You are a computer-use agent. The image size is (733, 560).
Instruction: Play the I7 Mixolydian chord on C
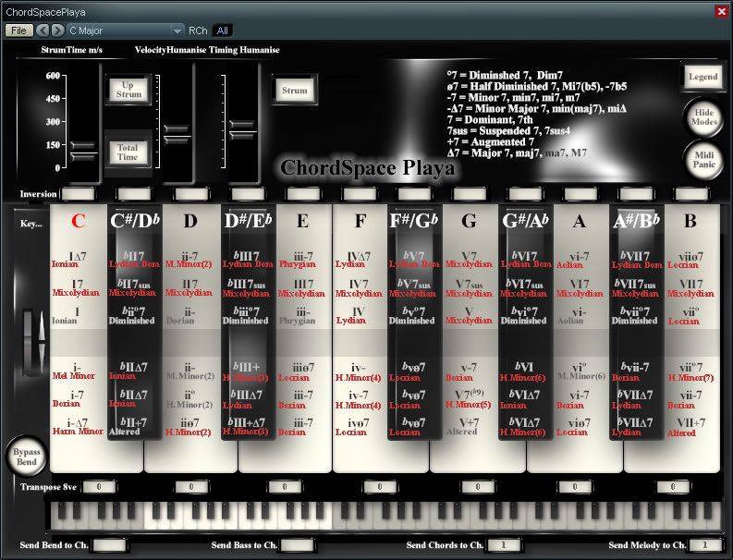(76, 288)
